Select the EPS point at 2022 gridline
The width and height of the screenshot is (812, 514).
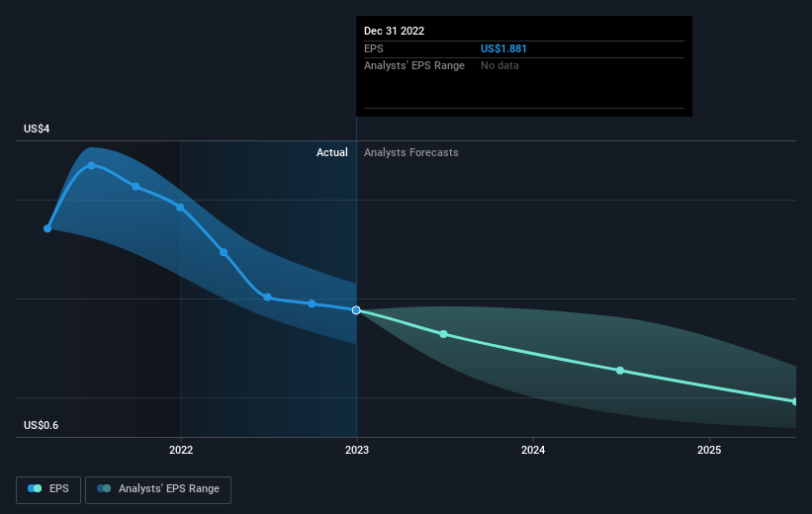(180, 207)
